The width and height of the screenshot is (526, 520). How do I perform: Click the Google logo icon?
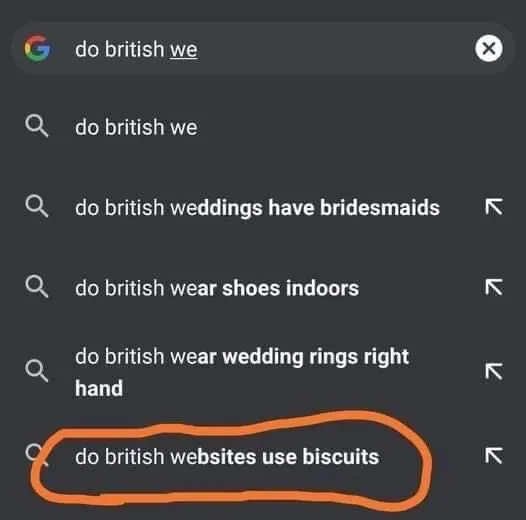coord(38,48)
